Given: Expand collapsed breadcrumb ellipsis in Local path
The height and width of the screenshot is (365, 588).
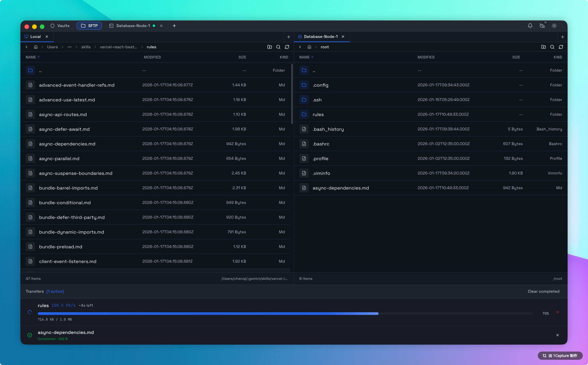Looking at the screenshot, I should [70, 47].
